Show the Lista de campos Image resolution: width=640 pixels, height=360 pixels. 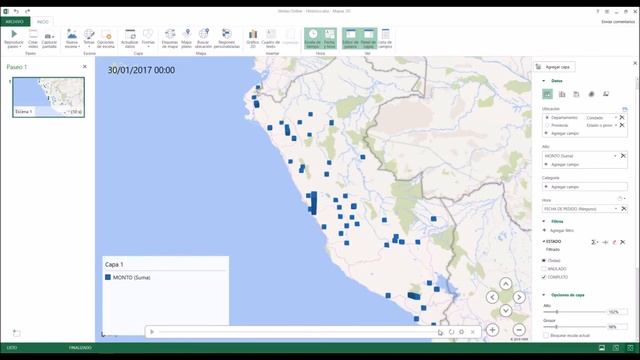(x=385, y=39)
